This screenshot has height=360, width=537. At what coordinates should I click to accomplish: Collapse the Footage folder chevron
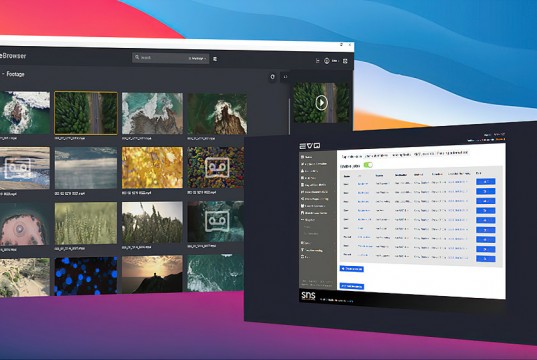[x=3, y=74]
